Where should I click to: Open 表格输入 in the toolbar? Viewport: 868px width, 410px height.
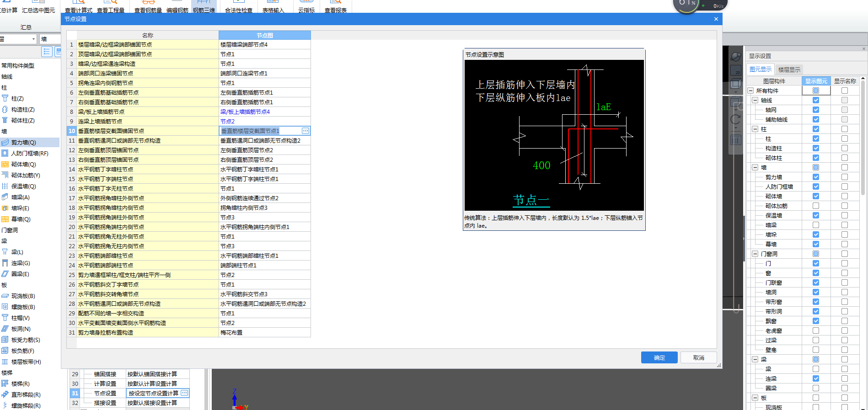273,7
